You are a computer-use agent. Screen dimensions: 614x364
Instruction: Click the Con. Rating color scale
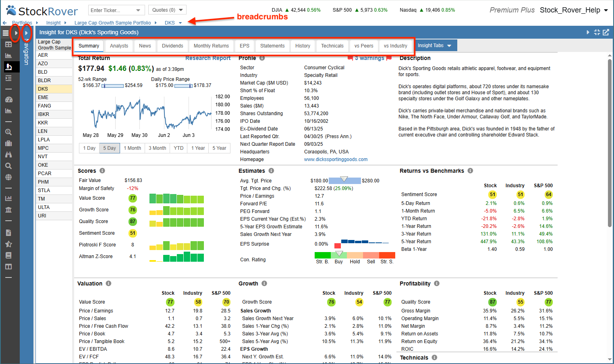tap(355, 255)
